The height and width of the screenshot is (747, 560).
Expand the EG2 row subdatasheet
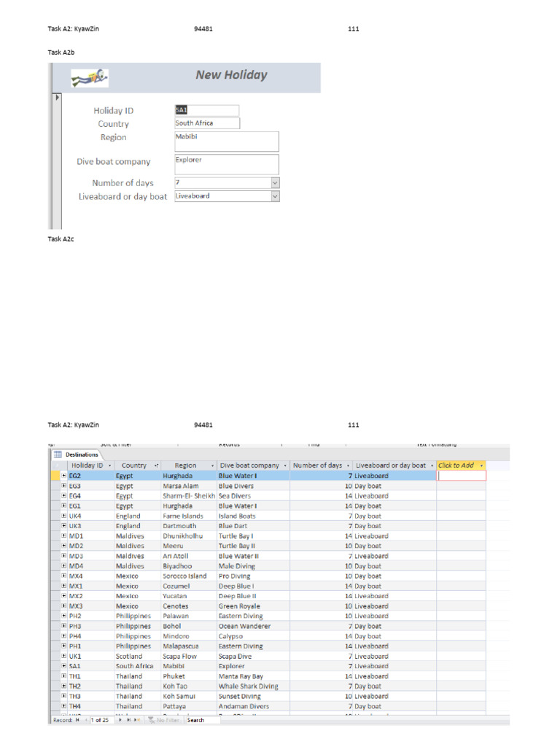[x=64, y=476]
